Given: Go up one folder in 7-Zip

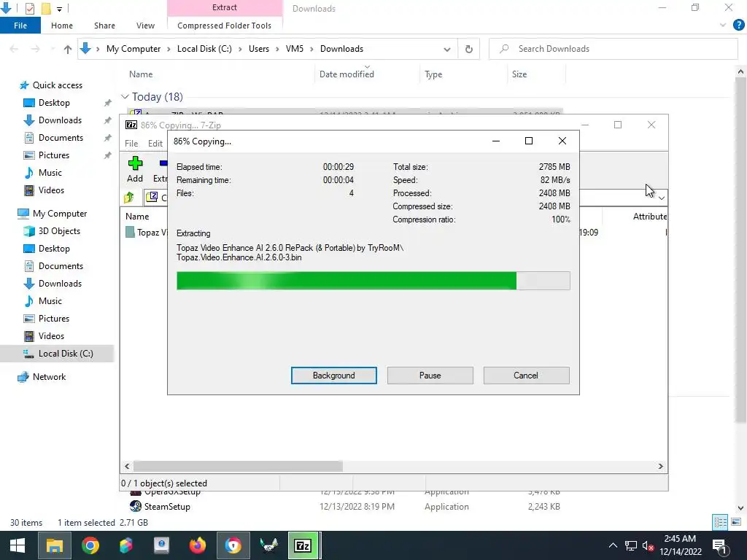Looking at the screenshot, I should click(128, 197).
